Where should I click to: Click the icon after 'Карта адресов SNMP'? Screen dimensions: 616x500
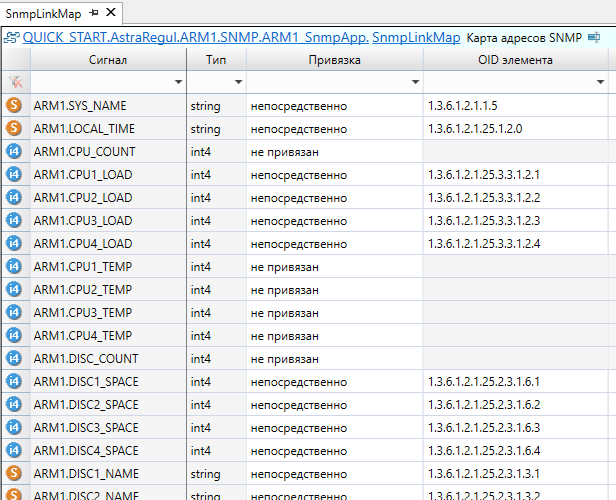tap(594, 38)
